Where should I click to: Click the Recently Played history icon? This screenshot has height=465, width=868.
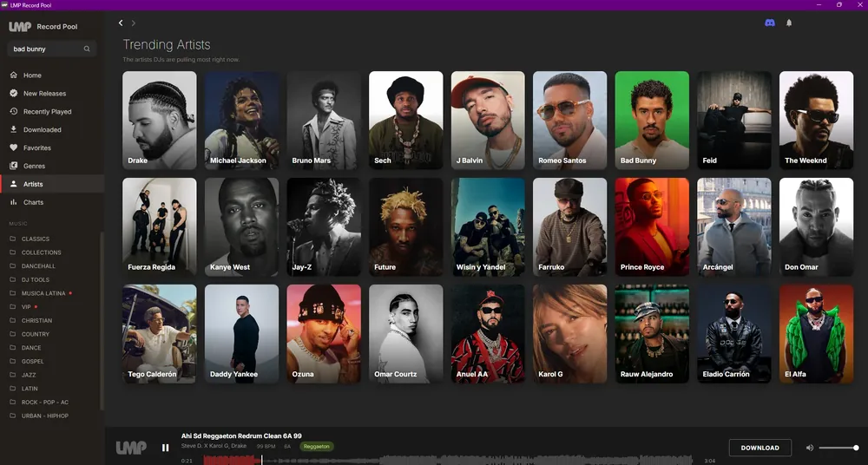[13, 111]
